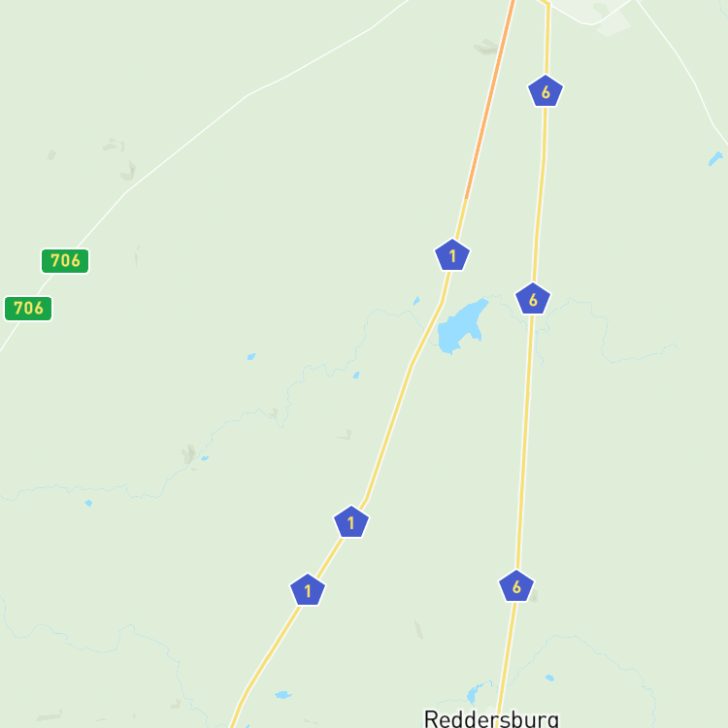Click the Reddersburg town label
Image resolution: width=728 pixels, height=728 pixels.
pyautogui.click(x=491, y=718)
